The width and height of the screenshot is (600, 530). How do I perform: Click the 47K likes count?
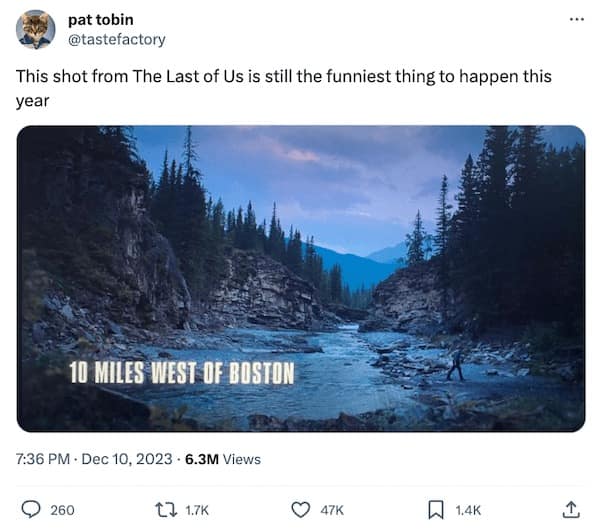coord(332,510)
